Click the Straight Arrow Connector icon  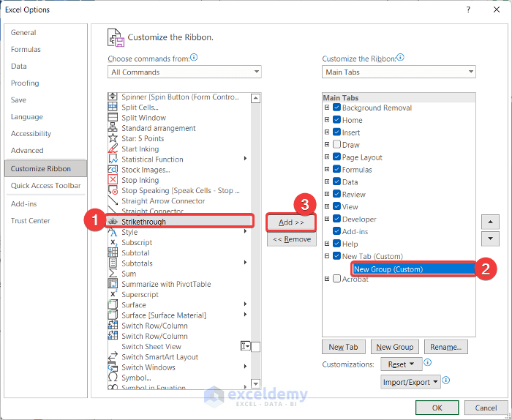pyautogui.click(x=113, y=200)
